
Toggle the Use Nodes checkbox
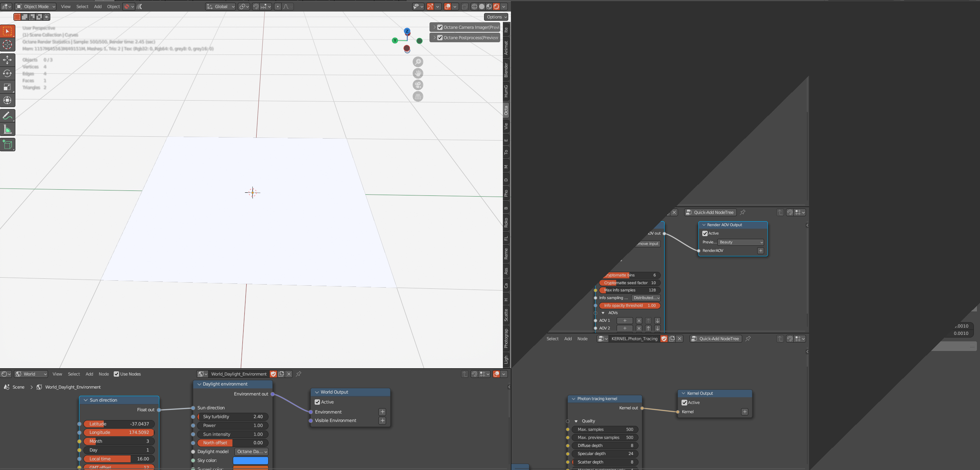tap(116, 374)
